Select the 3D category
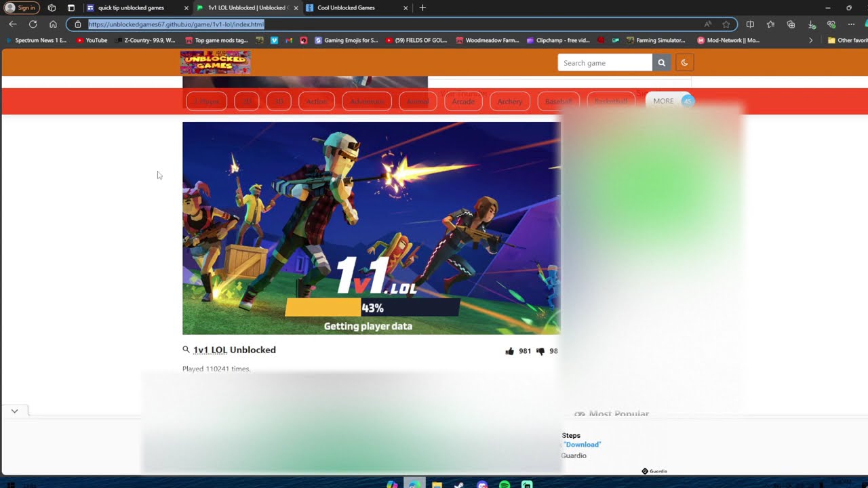The image size is (868, 488). pyautogui.click(x=279, y=101)
